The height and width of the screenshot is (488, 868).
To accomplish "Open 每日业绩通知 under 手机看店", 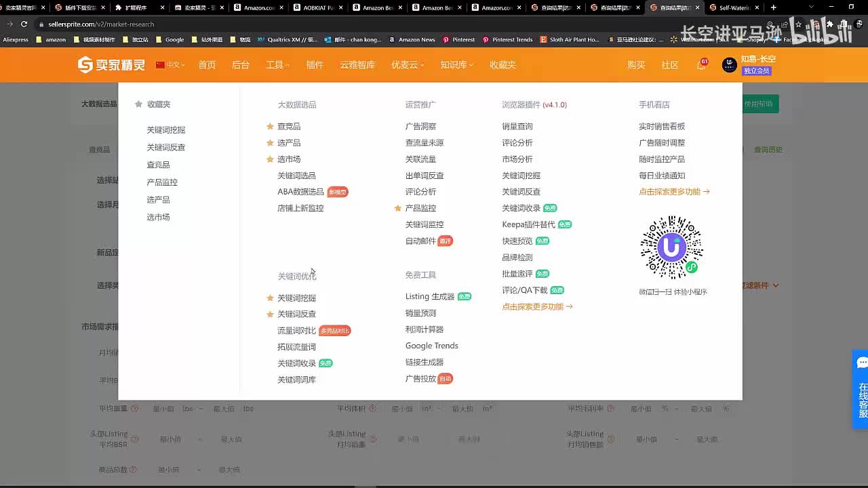I will pos(662,176).
